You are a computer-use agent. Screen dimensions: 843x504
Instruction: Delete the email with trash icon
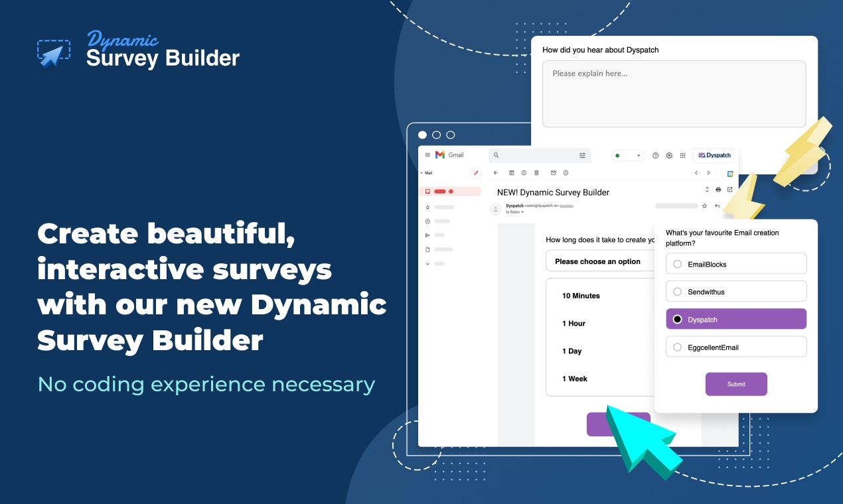(536, 173)
